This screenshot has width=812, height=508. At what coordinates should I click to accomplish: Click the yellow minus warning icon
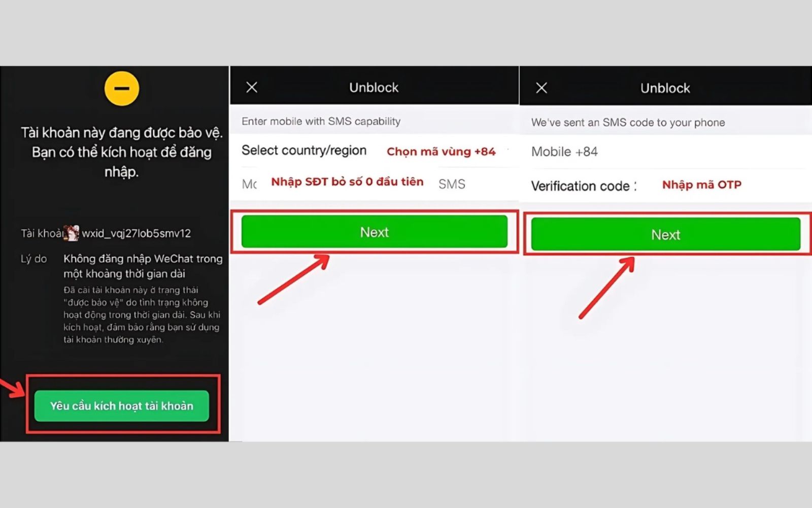pos(121,88)
